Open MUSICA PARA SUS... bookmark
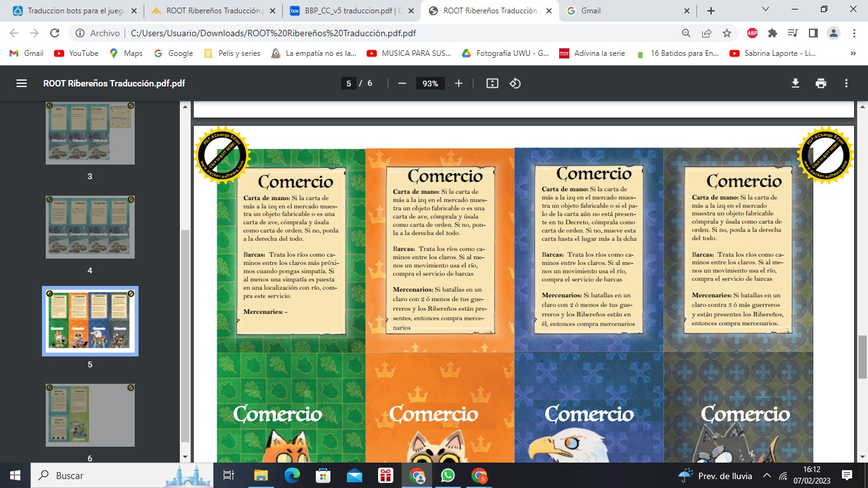 410,53
